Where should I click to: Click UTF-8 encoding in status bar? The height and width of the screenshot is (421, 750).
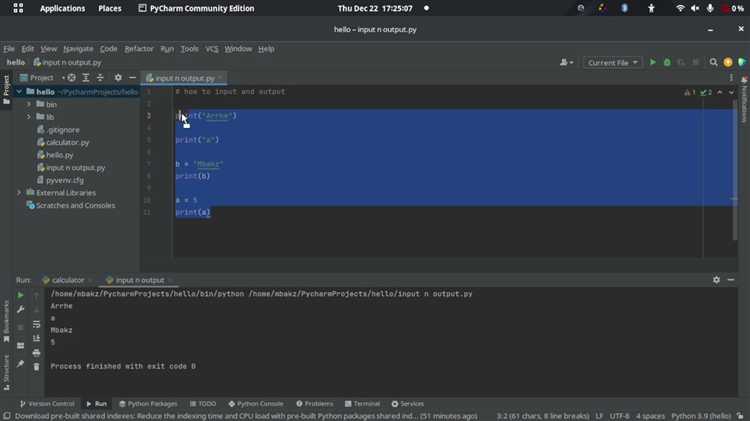(x=619, y=416)
